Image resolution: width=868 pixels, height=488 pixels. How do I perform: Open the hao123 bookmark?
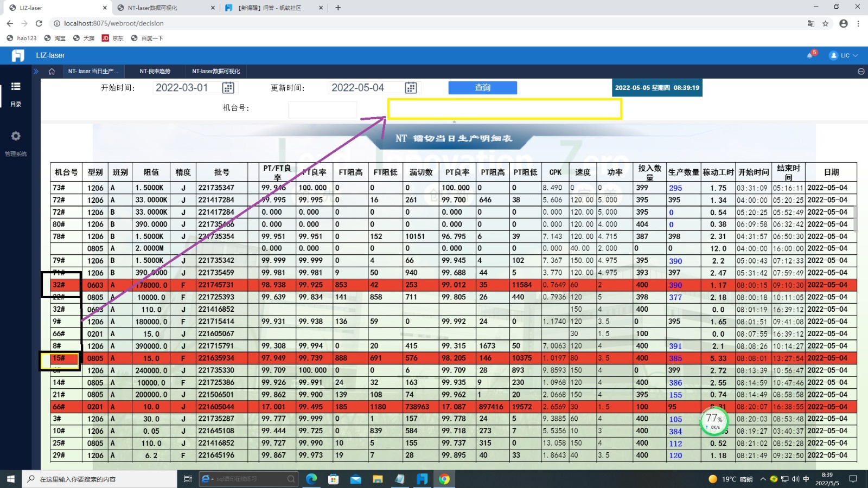coord(22,38)
